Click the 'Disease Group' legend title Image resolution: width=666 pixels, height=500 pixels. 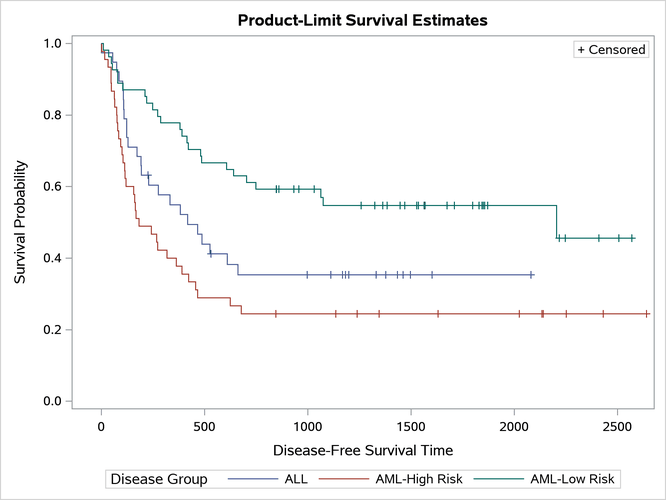[x=159, y=479]
